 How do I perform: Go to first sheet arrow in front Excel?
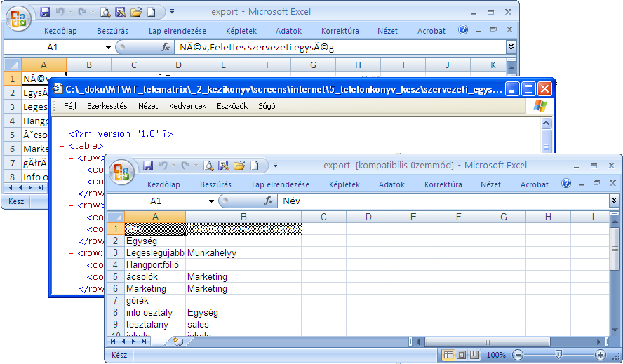tap(113, 342)
